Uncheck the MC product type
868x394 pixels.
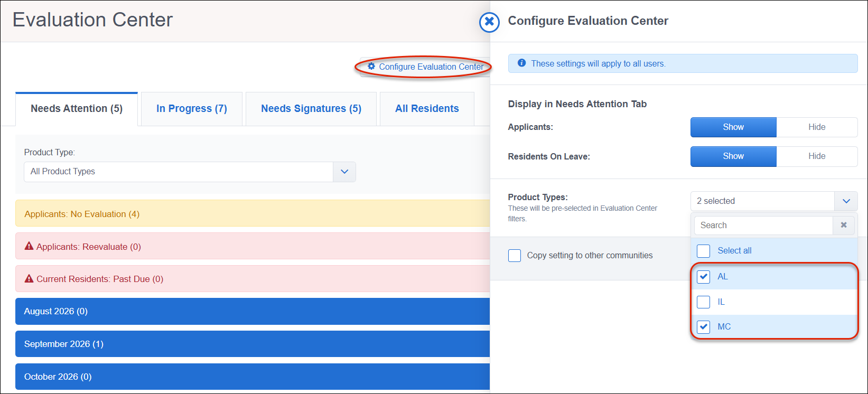(704, 327)
